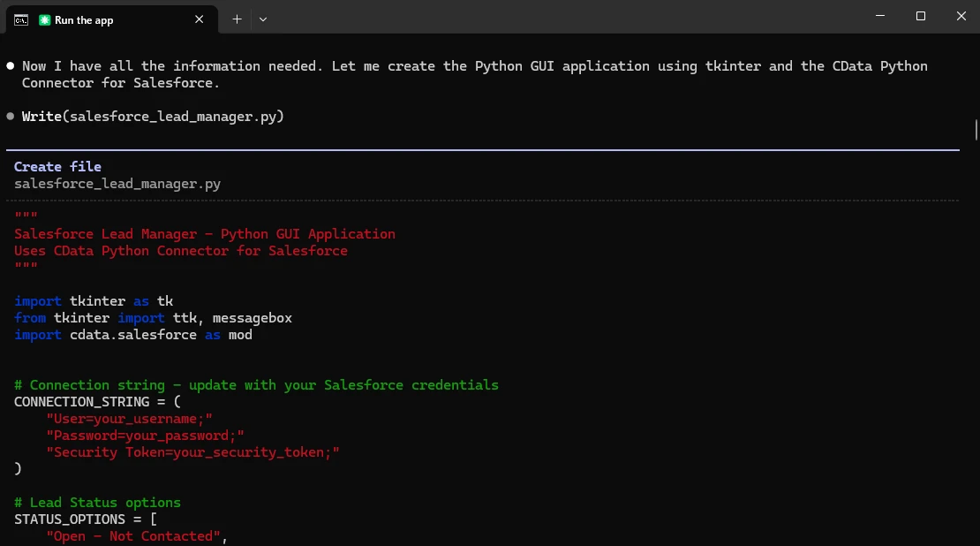This screenshot has height=546, width=980.
Task: Click the green status icon beside Run the app
Action: (x=44, y=19)
